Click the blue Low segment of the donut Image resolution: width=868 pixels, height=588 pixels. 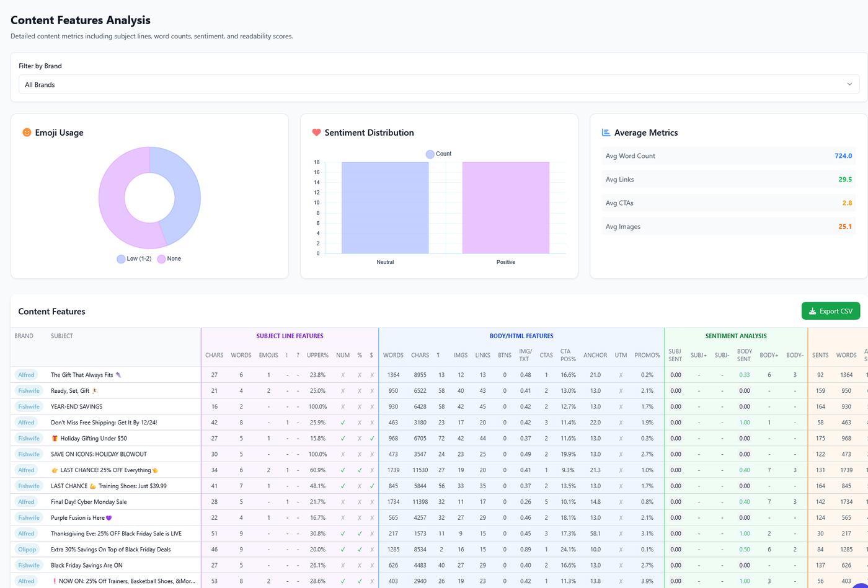[185, 192]
